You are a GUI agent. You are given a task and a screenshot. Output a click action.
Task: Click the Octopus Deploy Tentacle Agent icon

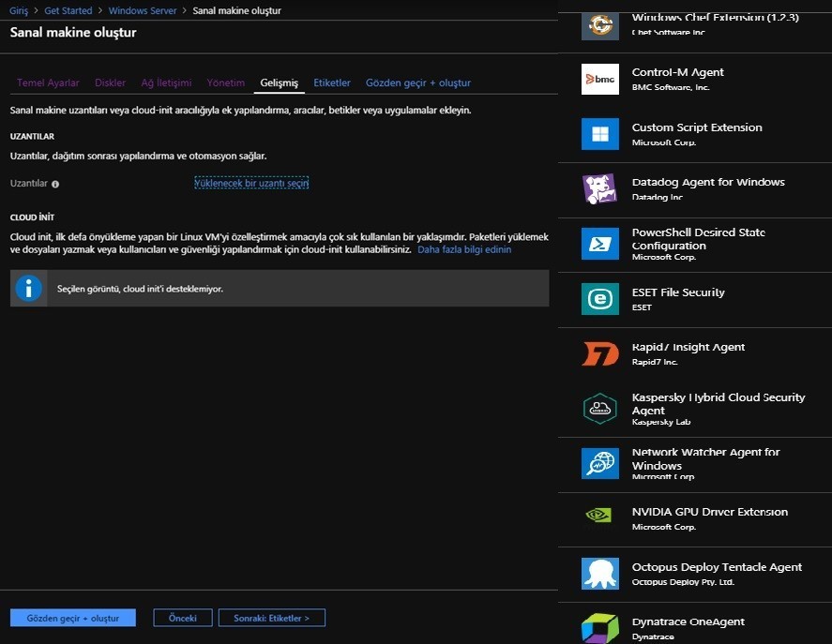point(600,574)
